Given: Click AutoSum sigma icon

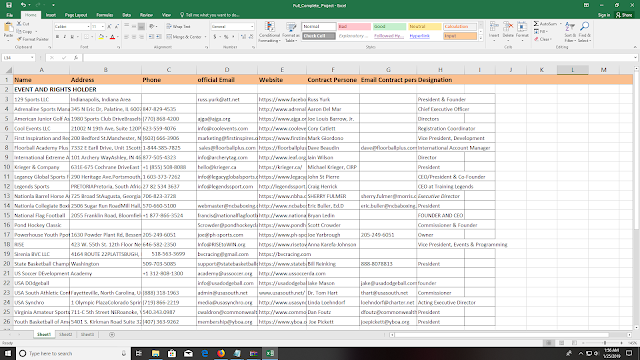Looking at the screenshot, I should [536, 24].
